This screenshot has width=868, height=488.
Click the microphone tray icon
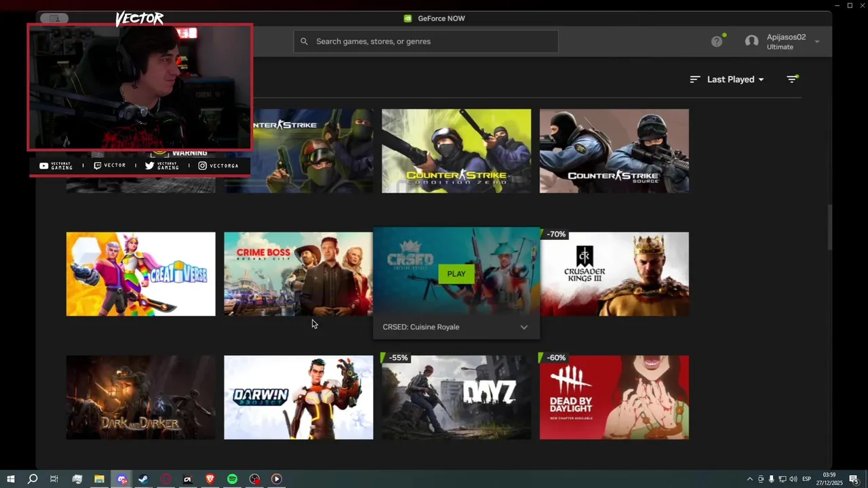tap(771, 479)
